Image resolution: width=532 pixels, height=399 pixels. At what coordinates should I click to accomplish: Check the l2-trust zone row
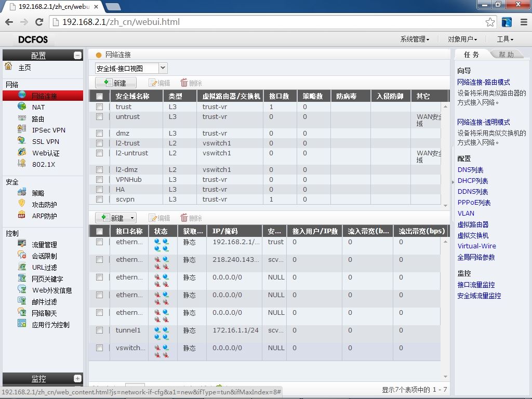[x=99, y=143]
